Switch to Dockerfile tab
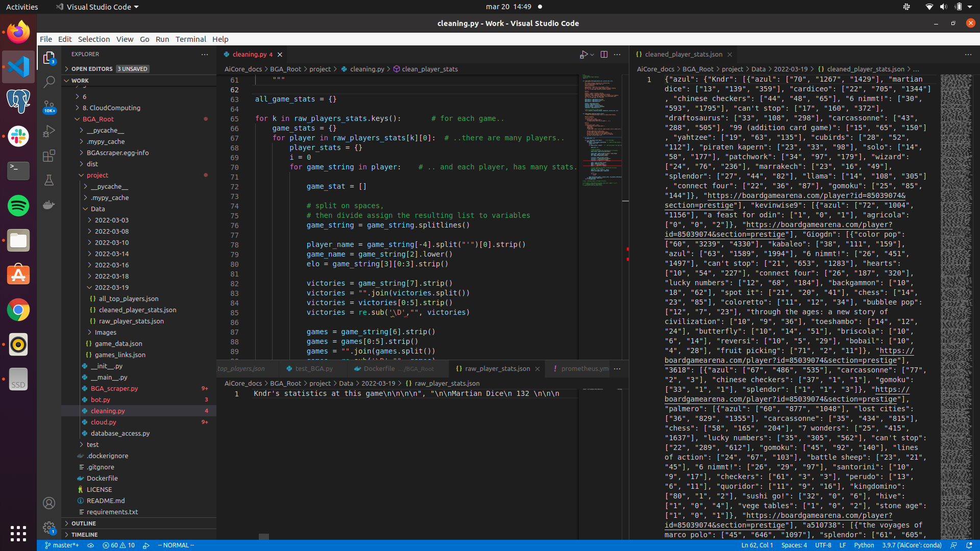The image size is (980, 551). [379, 368]
